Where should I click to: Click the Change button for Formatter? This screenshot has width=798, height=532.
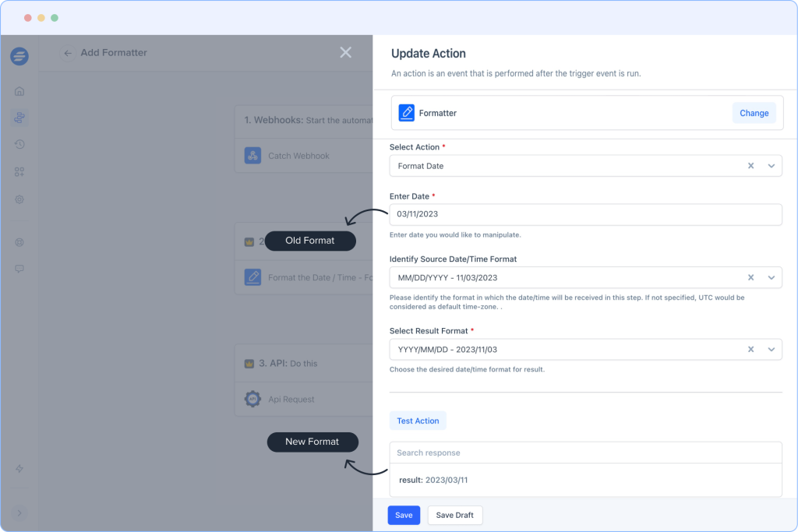[x=754, y=112]
